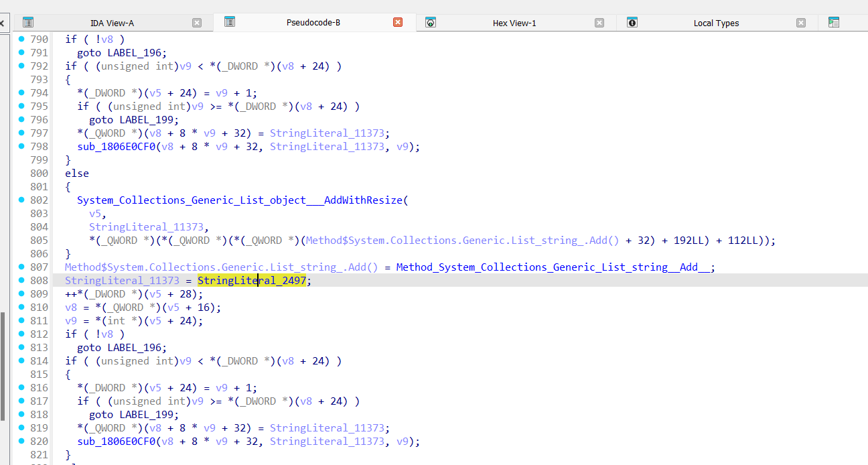The width and height of the screenshot is (868, 465).
Task: Click the Hex View-1 tab icon
Action: click(431, 23)
